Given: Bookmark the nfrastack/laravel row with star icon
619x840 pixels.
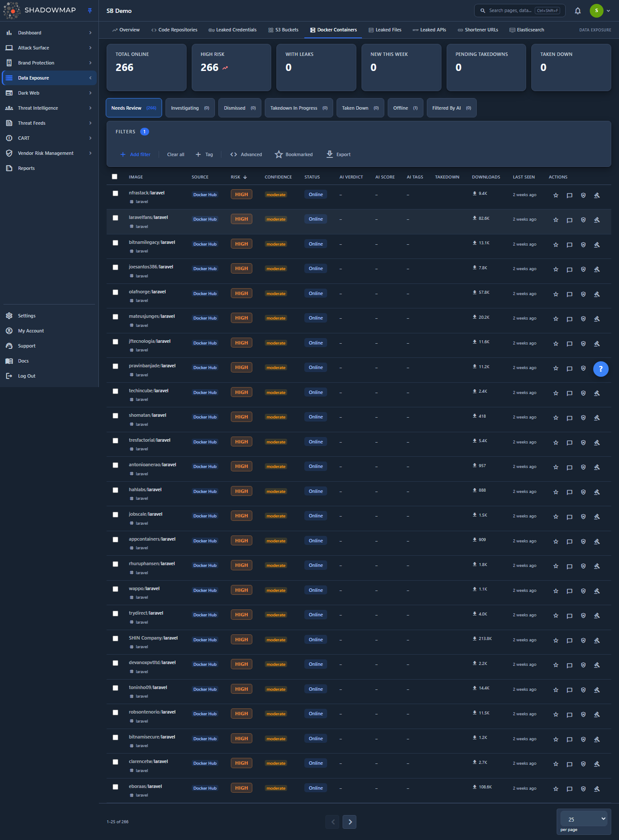Looking at the screenshot, I should [556, 195].
